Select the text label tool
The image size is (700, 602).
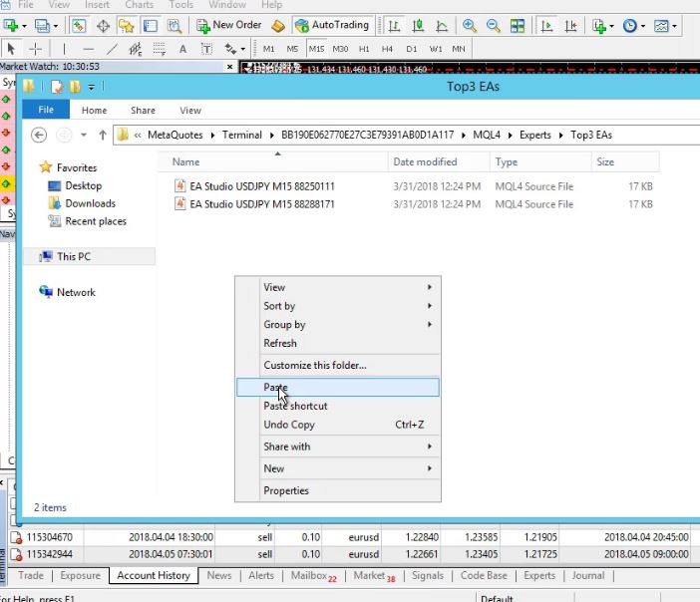click(206, 48)
